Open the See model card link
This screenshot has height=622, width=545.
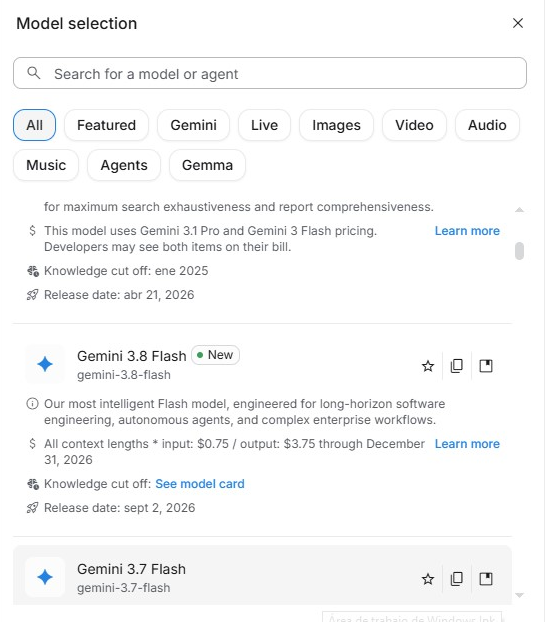coord(200,484)
